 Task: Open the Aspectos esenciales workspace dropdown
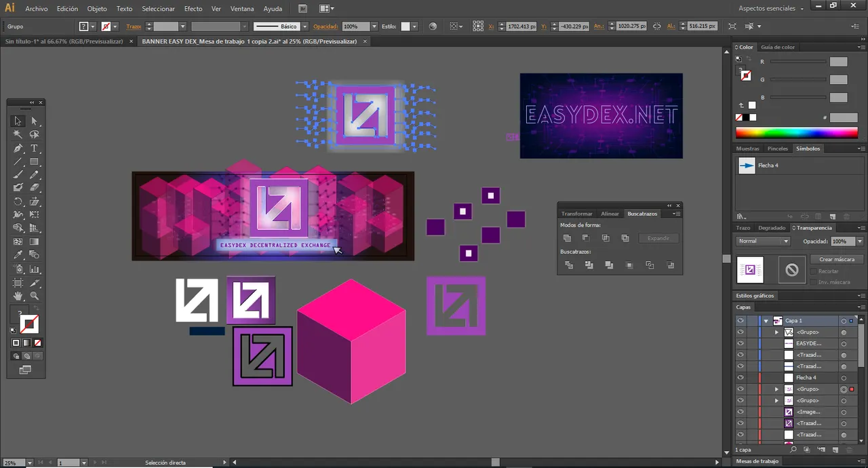[x=771, y=8]
